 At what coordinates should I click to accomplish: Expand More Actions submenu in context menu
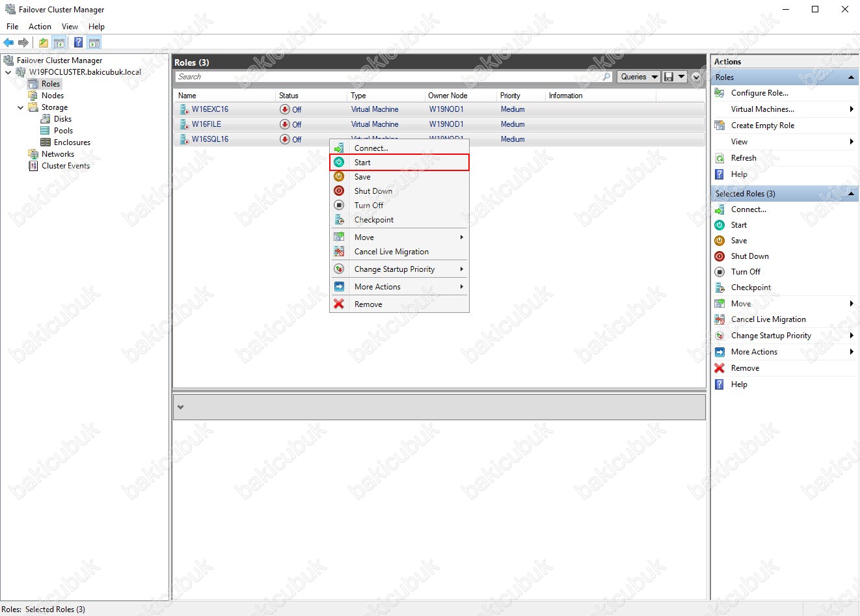click(x=462, y=287)
